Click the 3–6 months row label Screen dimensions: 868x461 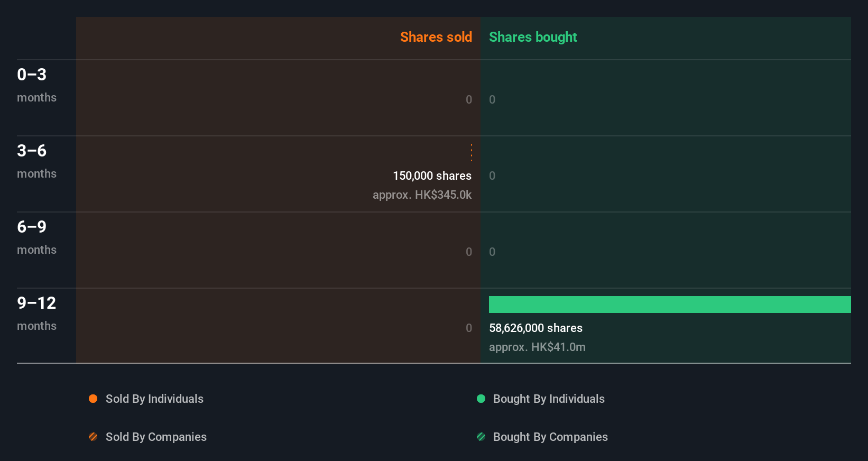pyautogui.click(x=36, y=161)
